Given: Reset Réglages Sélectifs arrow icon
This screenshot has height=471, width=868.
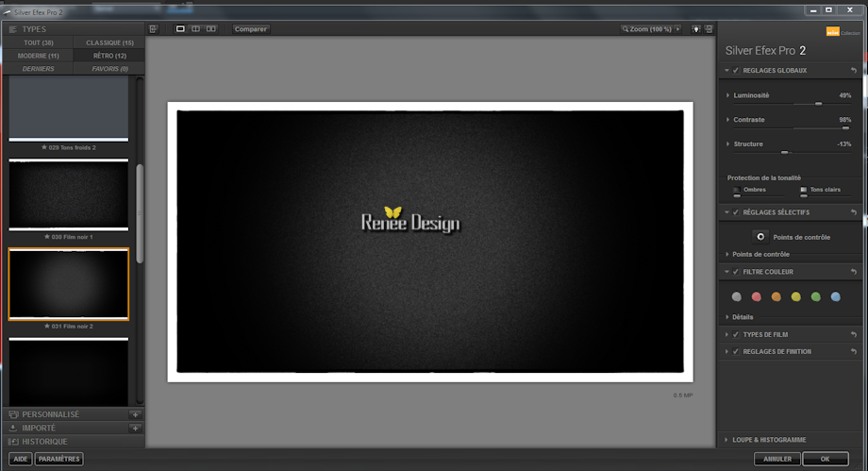Looking at the screenshot, I should tap(853, 212).
